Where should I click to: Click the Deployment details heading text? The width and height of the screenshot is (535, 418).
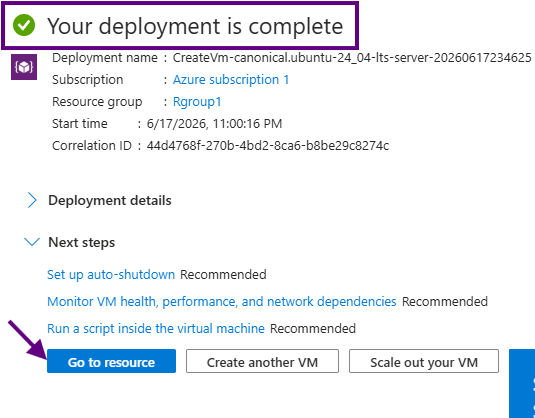click(110, 200)
